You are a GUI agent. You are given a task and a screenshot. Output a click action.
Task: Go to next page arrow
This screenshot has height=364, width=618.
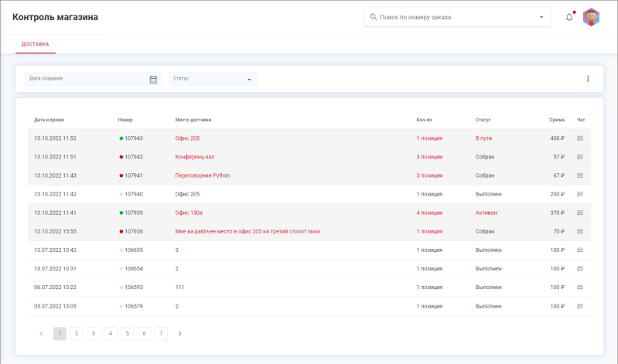coord(179,334)
